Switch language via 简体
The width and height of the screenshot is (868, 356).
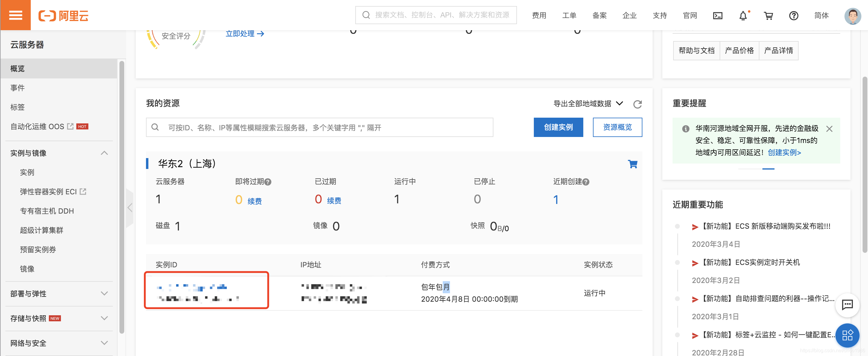point(821,15)
